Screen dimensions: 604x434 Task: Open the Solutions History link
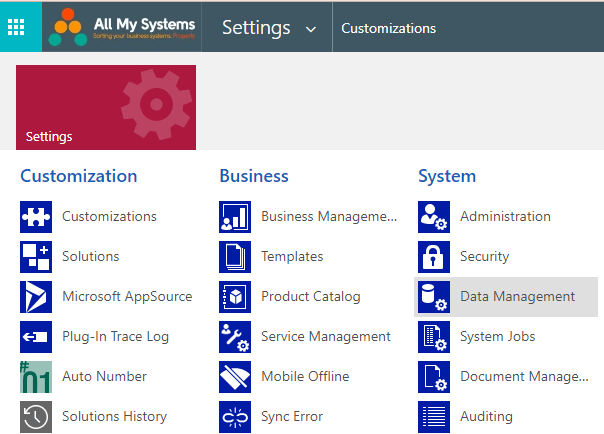114,416
